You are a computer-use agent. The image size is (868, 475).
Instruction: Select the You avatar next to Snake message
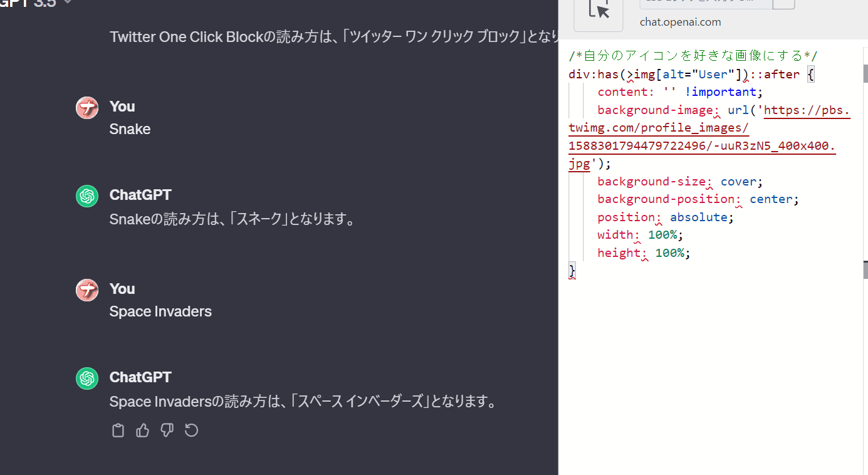click(x=86, y=108)
